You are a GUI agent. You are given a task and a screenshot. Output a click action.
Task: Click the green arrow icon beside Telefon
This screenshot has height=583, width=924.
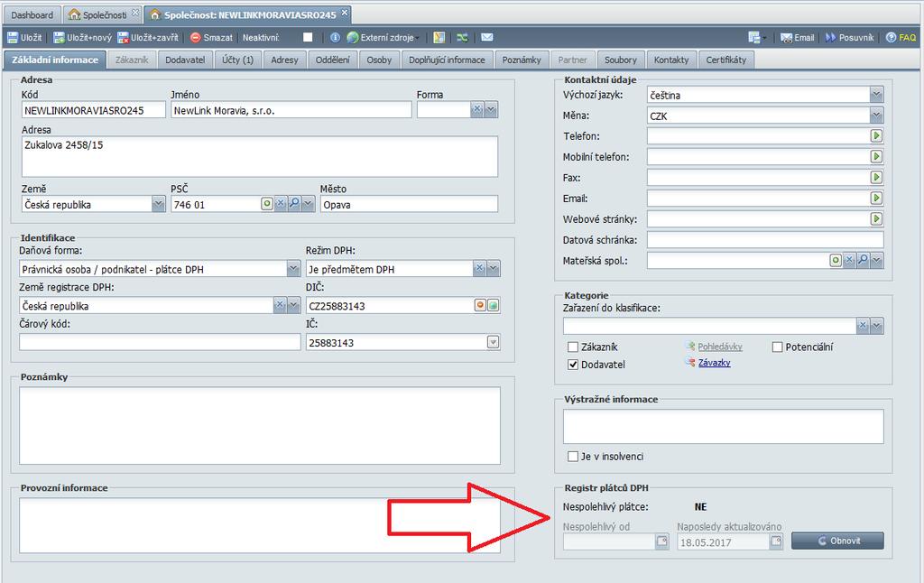pos(876,136)
